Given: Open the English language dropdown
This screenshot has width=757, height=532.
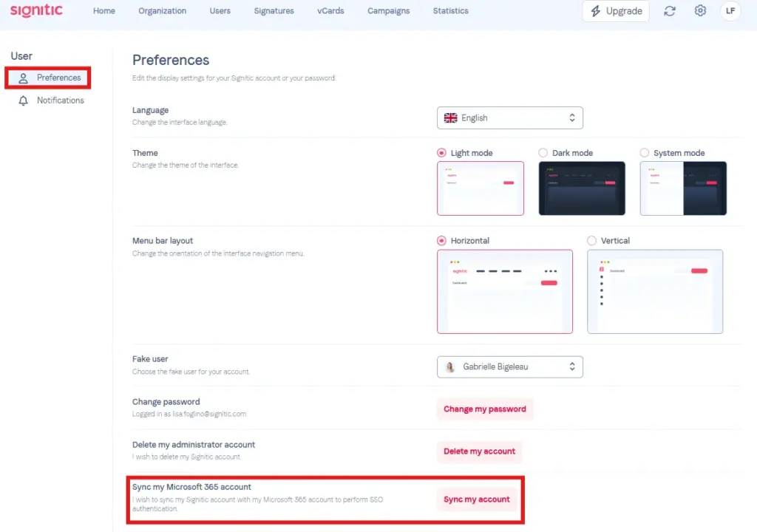Looking at the screenshot, I should point(510,117).
